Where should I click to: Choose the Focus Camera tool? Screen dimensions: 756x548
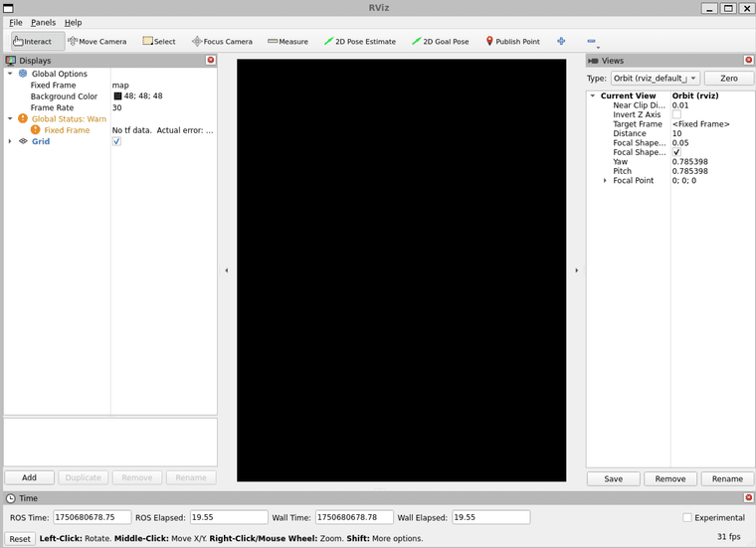coord(222,42)
